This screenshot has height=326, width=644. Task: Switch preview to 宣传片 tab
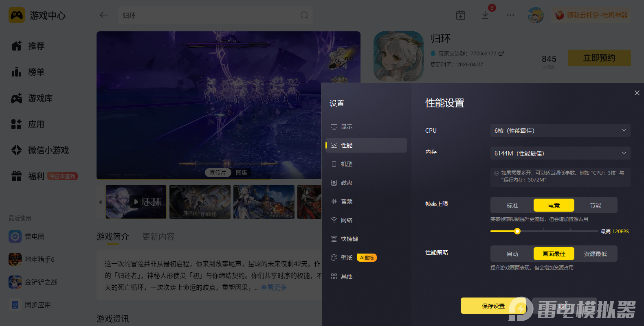[218, 173]
